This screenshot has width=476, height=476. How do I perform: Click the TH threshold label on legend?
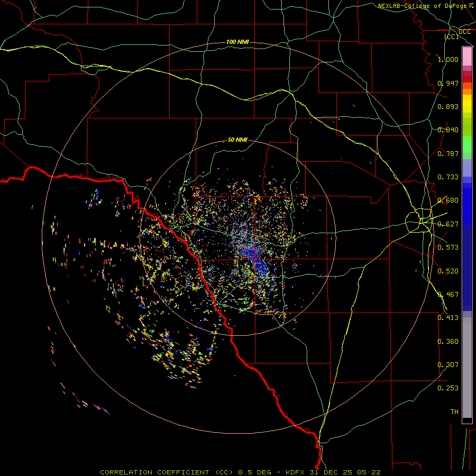(x=454, y=412)
